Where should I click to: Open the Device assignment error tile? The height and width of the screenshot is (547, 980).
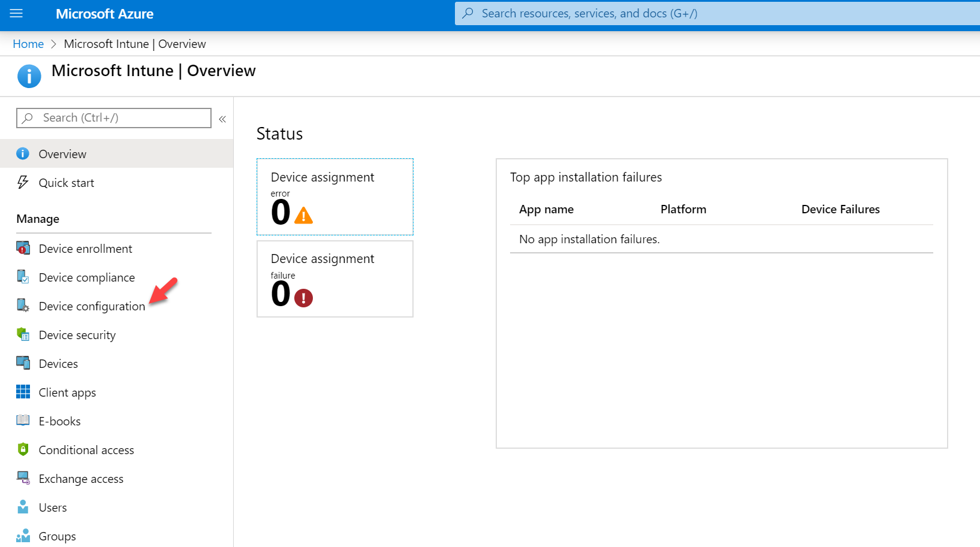335,197
